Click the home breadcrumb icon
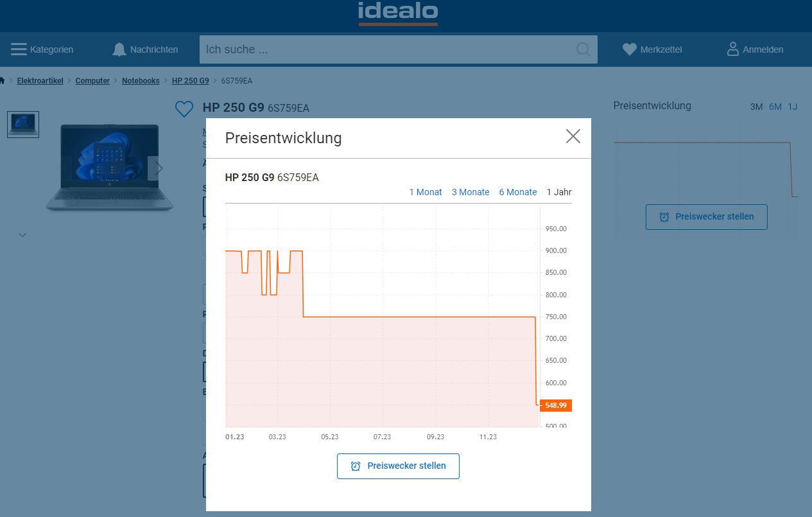Viewport: 812px width, 517px height. [3, 81]
